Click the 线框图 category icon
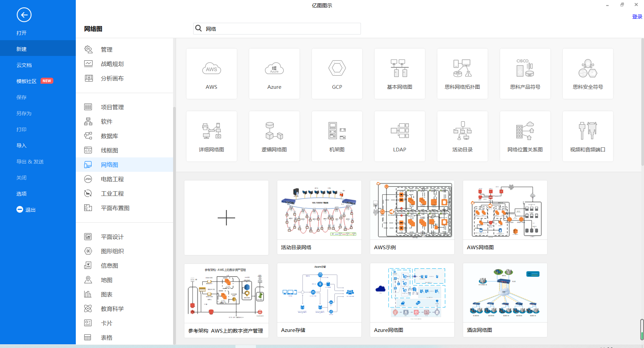This screenshot has width=644, height=348. click(88, 150)
